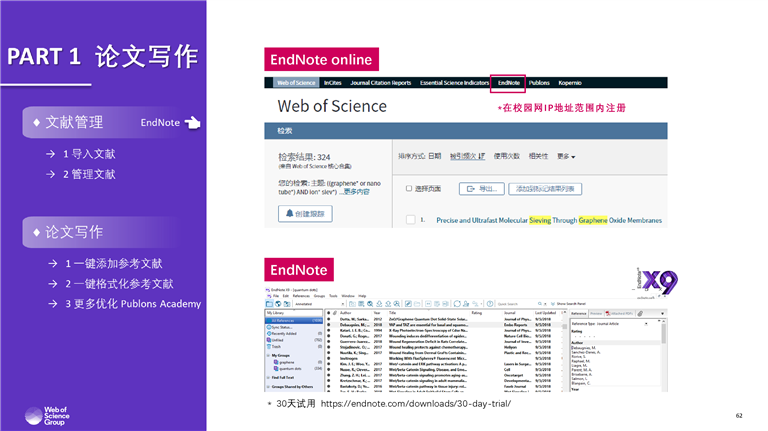Click Trash icon in My Library panel

[268, 346]
